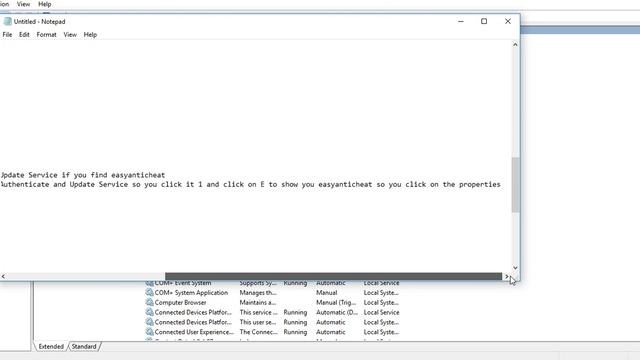
Task: Close the Notepad window
Action: pos(508,21)
